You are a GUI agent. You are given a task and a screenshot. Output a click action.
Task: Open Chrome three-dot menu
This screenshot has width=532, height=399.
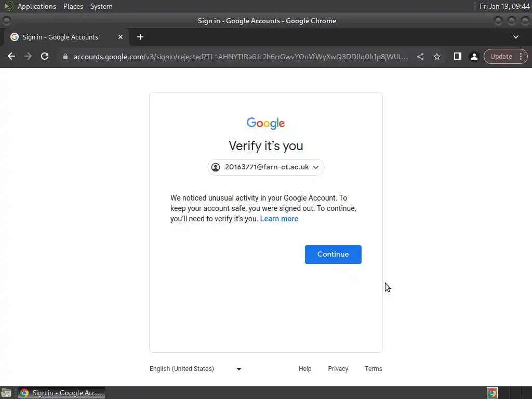coord(521,56)
